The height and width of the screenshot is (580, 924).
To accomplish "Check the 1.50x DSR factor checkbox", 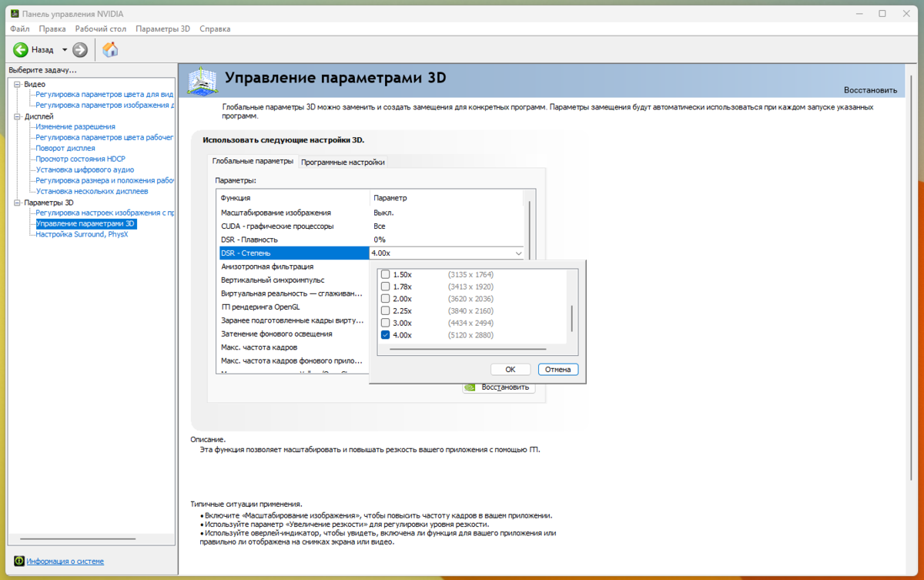I will (x=386, y=274).
